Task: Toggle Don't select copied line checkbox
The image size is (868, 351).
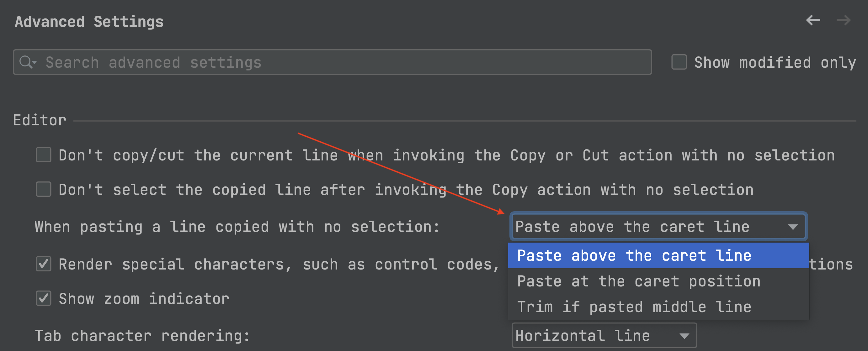Action: tap(44, 190)
